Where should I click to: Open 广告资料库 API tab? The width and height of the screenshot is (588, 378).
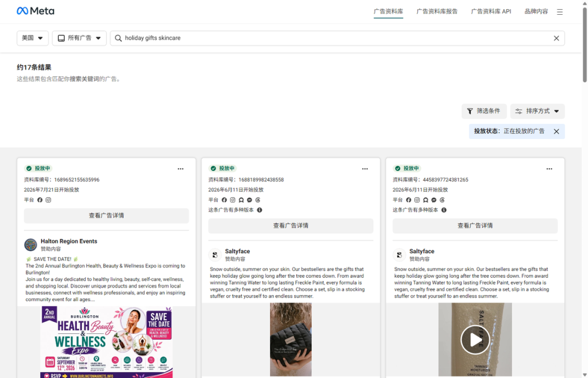[x=491, y=11]
